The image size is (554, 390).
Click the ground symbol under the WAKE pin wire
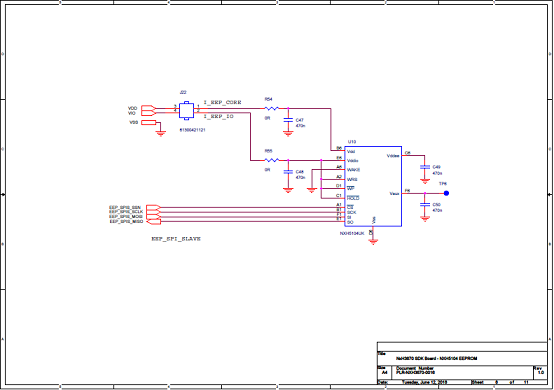click(x=311, y=190)
